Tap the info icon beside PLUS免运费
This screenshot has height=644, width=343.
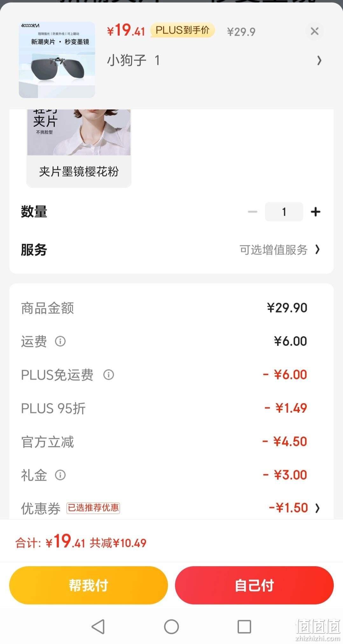pyautogui.click(x=108, y=375)
